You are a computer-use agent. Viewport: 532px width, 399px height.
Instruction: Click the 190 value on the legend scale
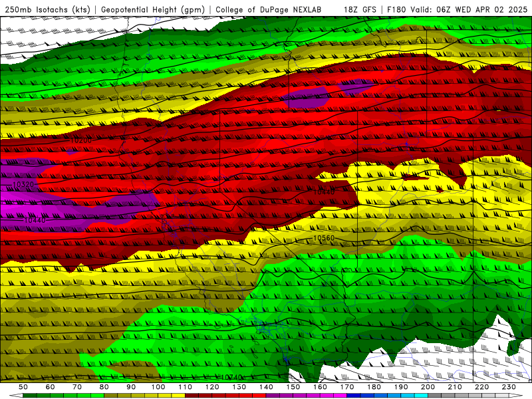pyautogui.click(x=401, y=387)
